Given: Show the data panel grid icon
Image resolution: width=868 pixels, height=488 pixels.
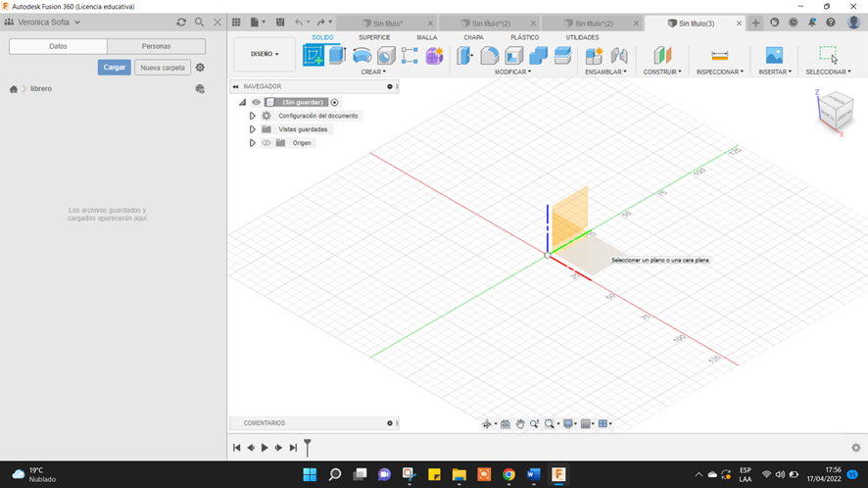Looking at the screenshot, I should [x=236, y=23].
